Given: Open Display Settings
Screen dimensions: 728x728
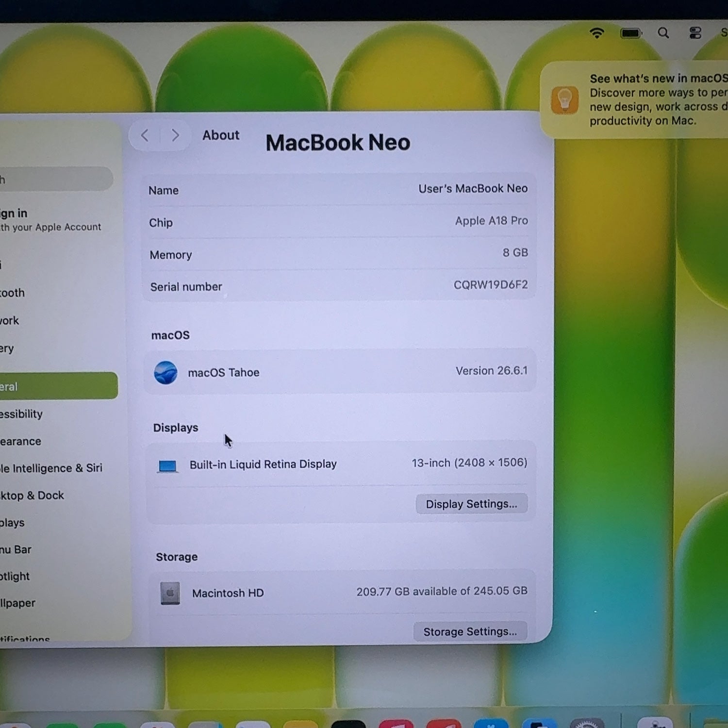Looking at the screenshot, I should [472, 504].
